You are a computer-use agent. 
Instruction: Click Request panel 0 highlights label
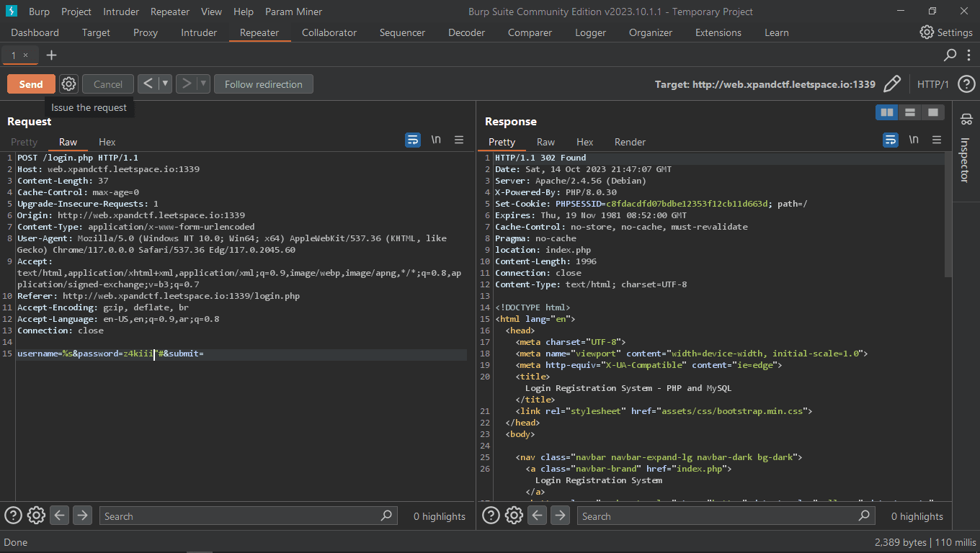point(440,516)
